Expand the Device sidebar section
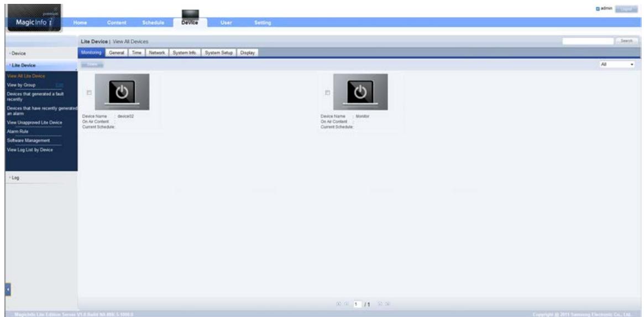Screen dimensions: 644x317 (x=41, y=54)
